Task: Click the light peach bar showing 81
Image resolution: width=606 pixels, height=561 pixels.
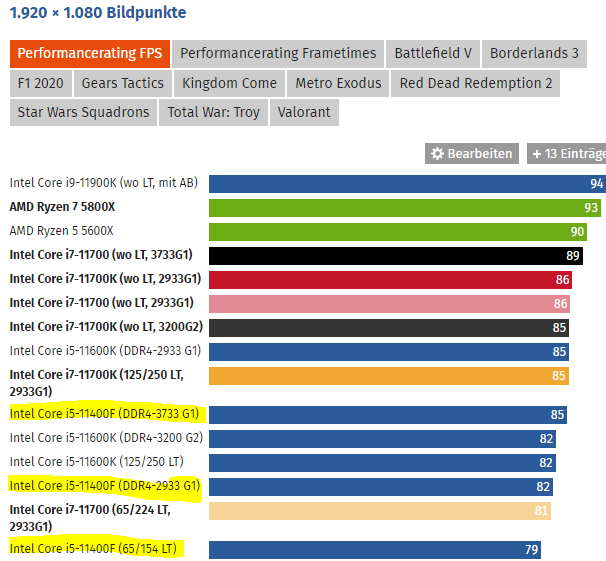Action: click(x=380, y=511)
